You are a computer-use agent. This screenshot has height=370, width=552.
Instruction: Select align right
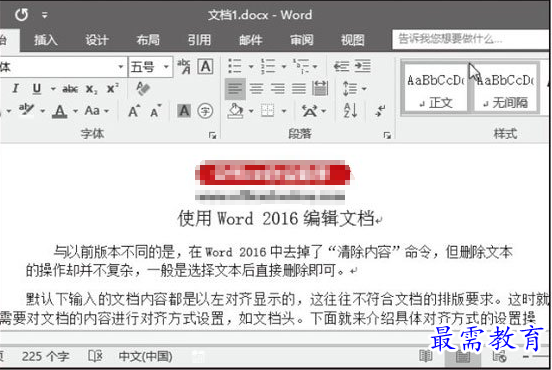pyautogui.click(x=277, y=89)
